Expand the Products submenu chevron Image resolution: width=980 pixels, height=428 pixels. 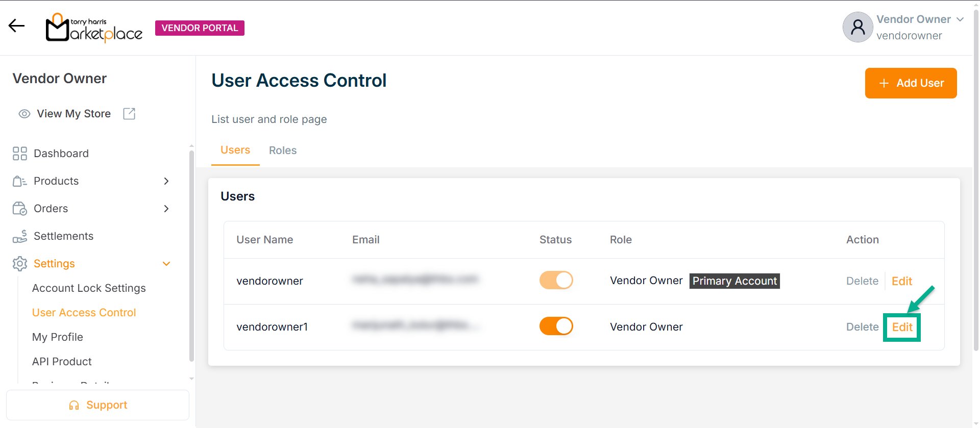pos(166,181)
